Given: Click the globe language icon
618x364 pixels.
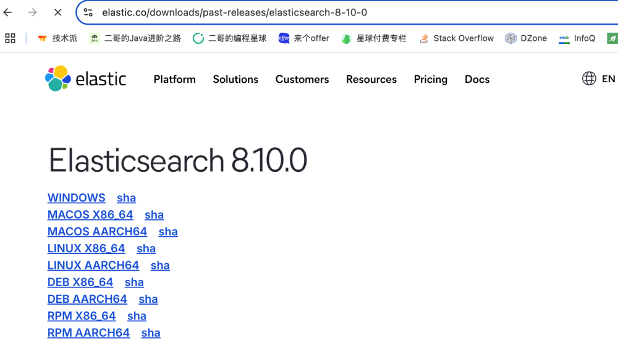Looking at the screenshot, I should click(x=589, y=78).
